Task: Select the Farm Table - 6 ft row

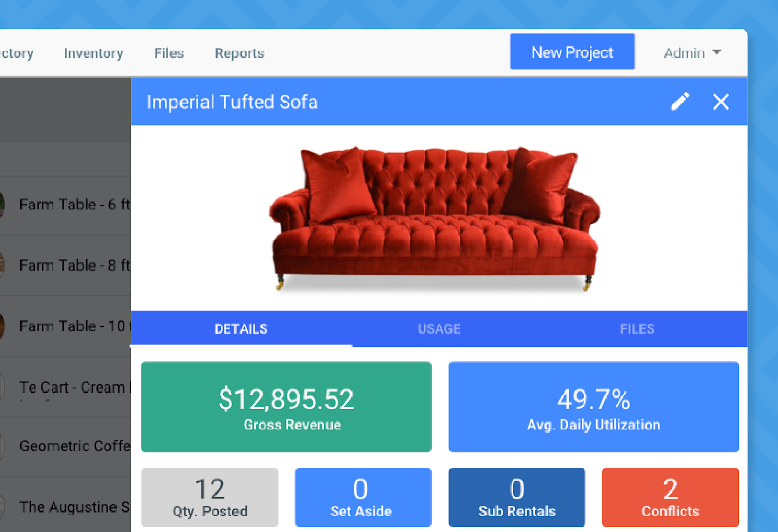Action: click(x=65, y=205)
